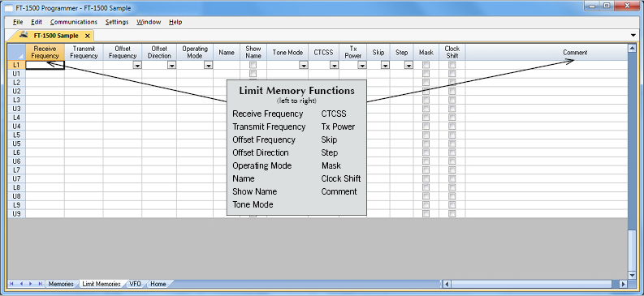Click the Comment column header
Screen dimensions: 644x296
coord(546,52)
